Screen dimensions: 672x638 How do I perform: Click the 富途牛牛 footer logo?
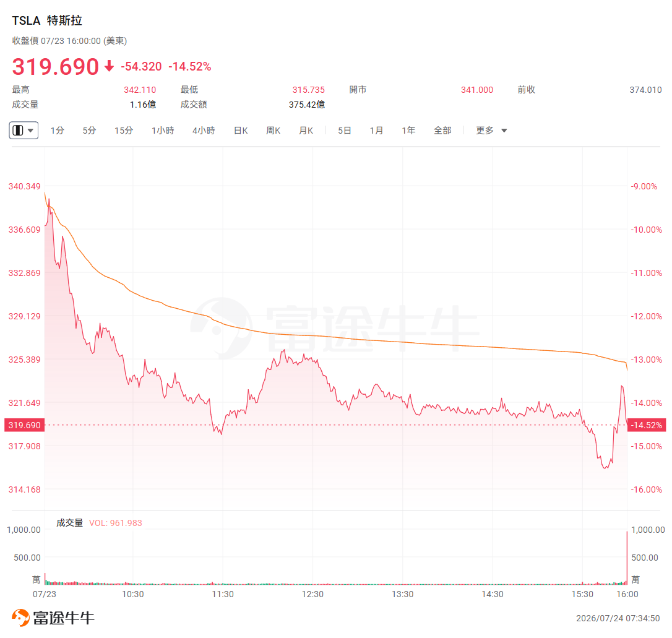53,618
